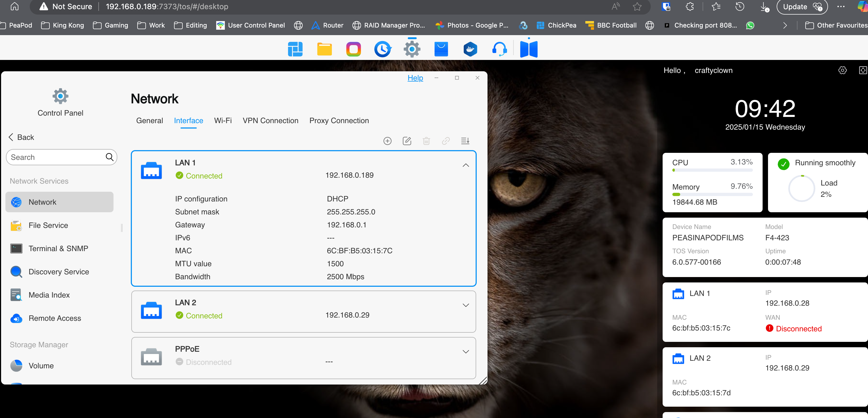Switch to VPN Connection tab
Viewport: 868px width, 418px height.
pyautogui.click(x=270, y=121)
